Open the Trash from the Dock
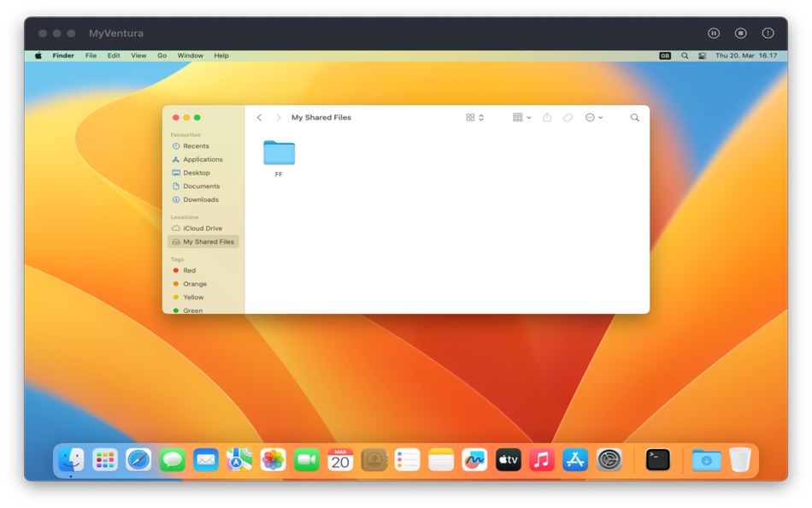 click(x=740, y=459)
